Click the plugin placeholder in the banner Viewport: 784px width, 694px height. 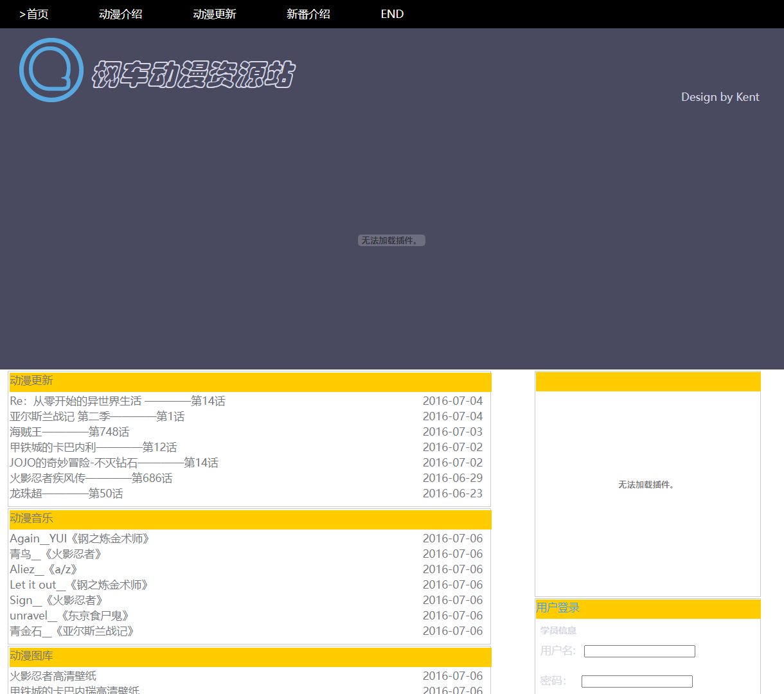391,240
